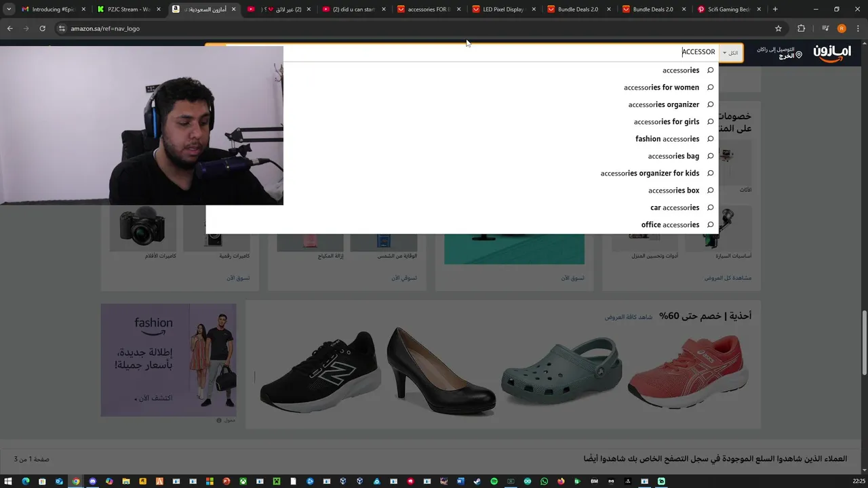Open Steam from the taskbar
868x488 pixels.
pyautogui.click(x=477, y=481)
